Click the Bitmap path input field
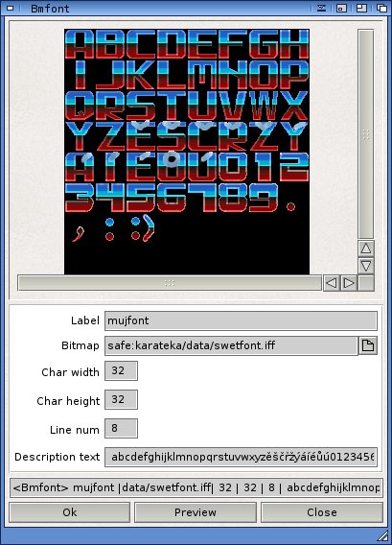This screenshot has width=392, height=545. [231, 345]
